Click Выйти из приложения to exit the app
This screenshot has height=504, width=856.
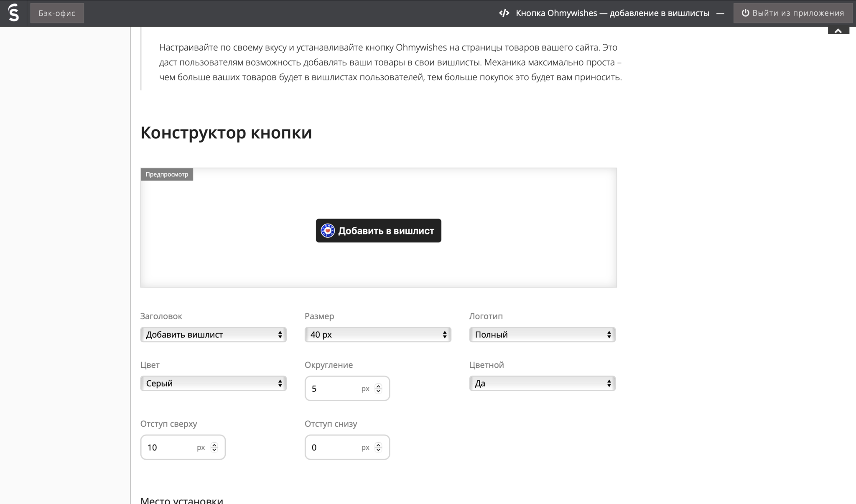click(793, 13)
